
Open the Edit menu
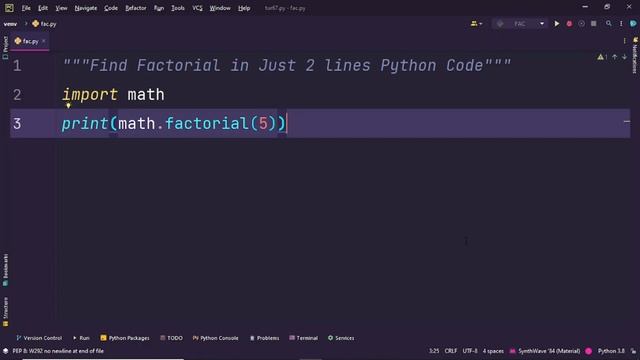(43, 8)
